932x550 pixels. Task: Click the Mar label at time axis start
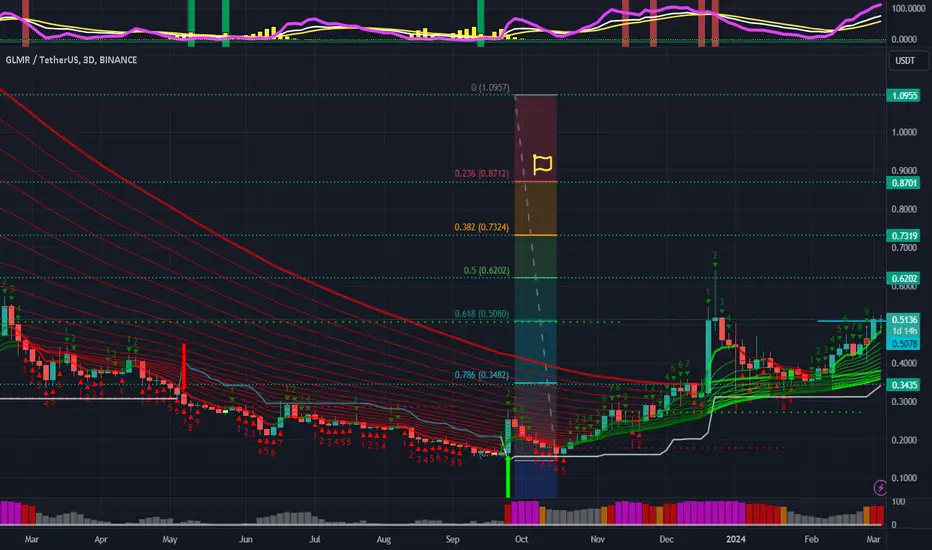pyautogui.click(x=32, y=539)
